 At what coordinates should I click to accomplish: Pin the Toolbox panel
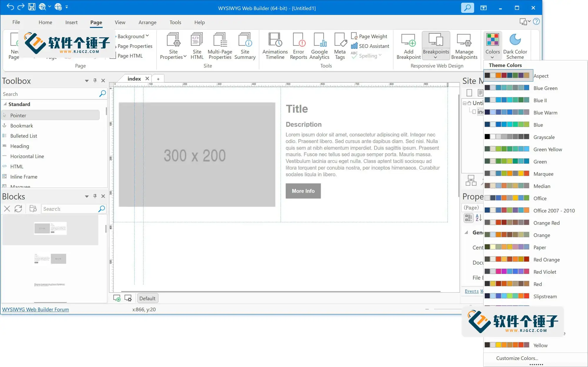click(x=95, y=80)
